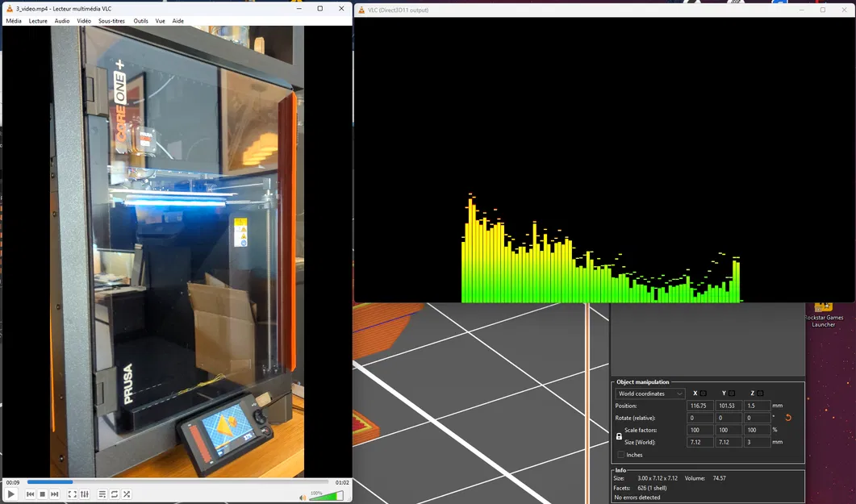Enable the Inches checkbox
The width and height of the screenshot is (856, 504).
tap(620, 454)
